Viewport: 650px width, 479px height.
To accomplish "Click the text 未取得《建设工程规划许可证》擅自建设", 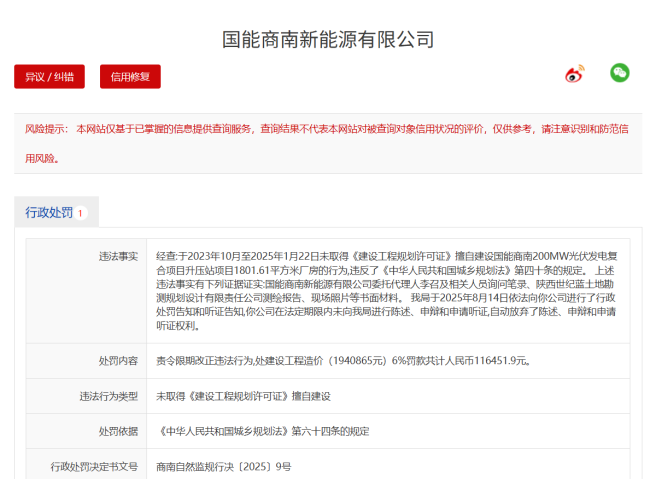I will (243, 396).
